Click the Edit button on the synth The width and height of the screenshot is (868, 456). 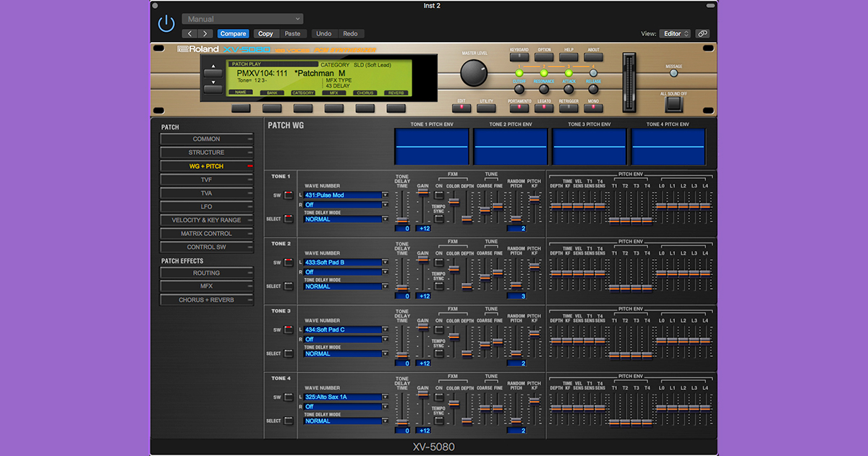461,108
